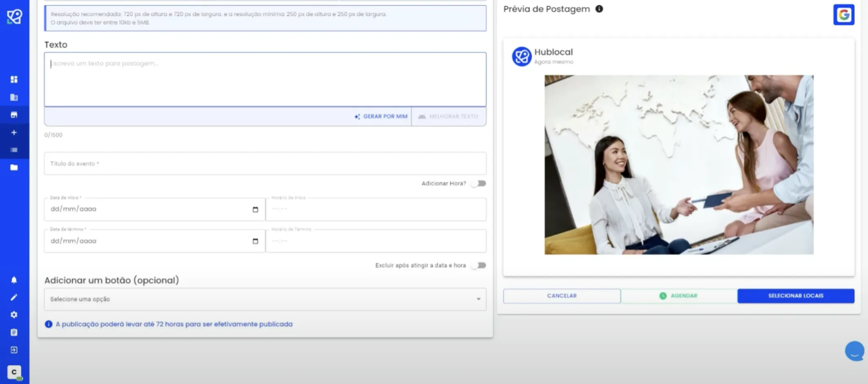Image resolution: width=868 pixels, height=384 pixels.
Task: Open the folder icon in sidebar
Action: [14, 168]
